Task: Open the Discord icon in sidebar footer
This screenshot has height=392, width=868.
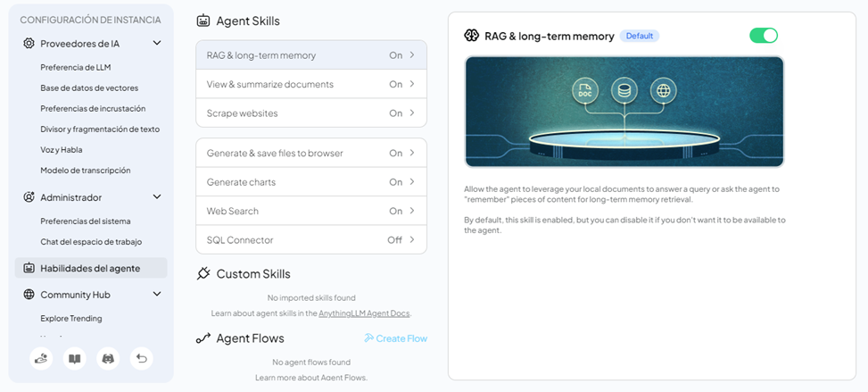Action: tap(108, 358)
